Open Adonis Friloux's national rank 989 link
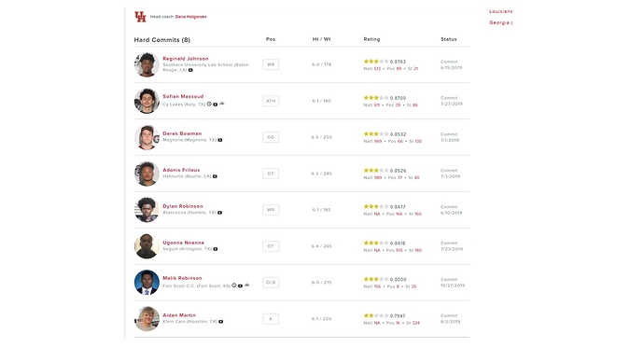The width and height of the screenshot is (644, 362). tap(378, 177)
